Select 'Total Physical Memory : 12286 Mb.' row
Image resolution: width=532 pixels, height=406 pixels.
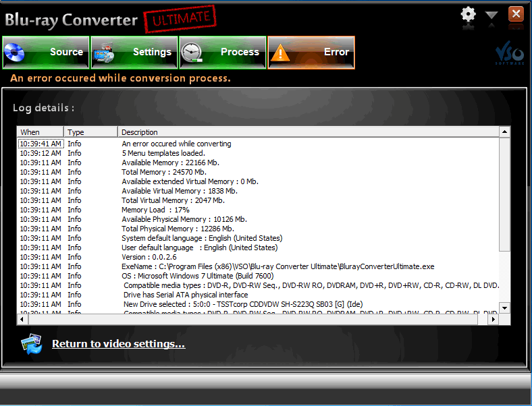pos(258,229)
